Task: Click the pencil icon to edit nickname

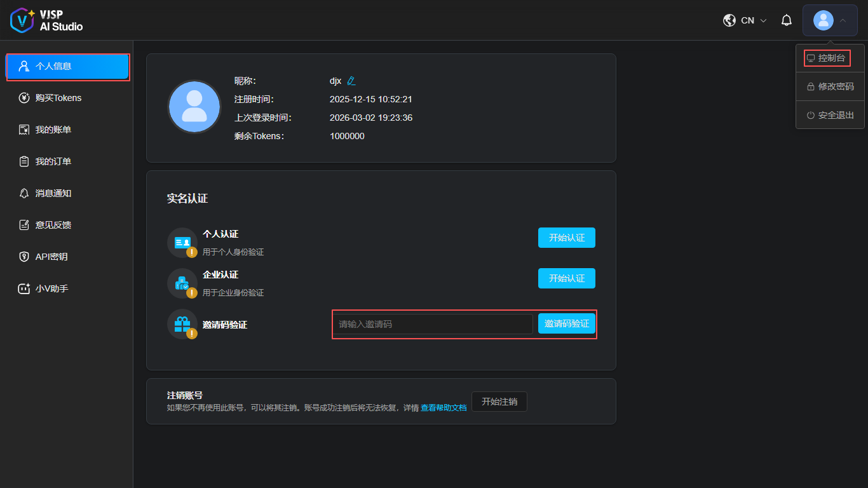Action: tap(351, 81)
